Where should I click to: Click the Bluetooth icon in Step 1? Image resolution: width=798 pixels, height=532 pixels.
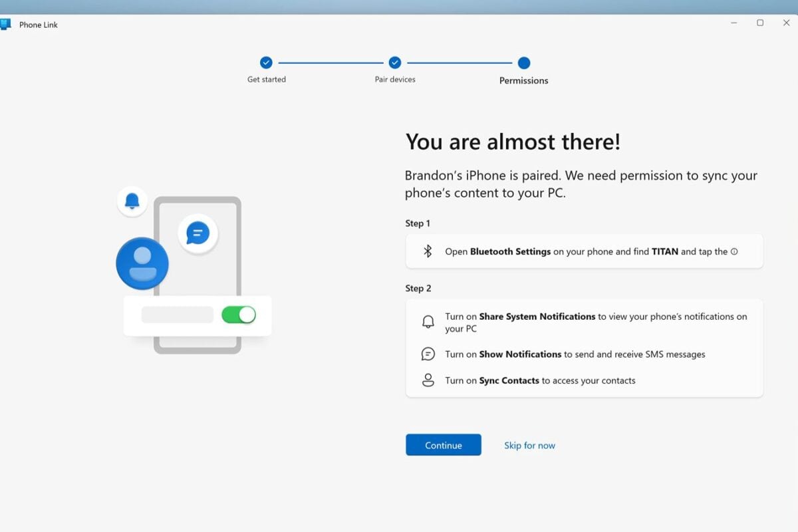pyautogui.click(x=428, y=251)
